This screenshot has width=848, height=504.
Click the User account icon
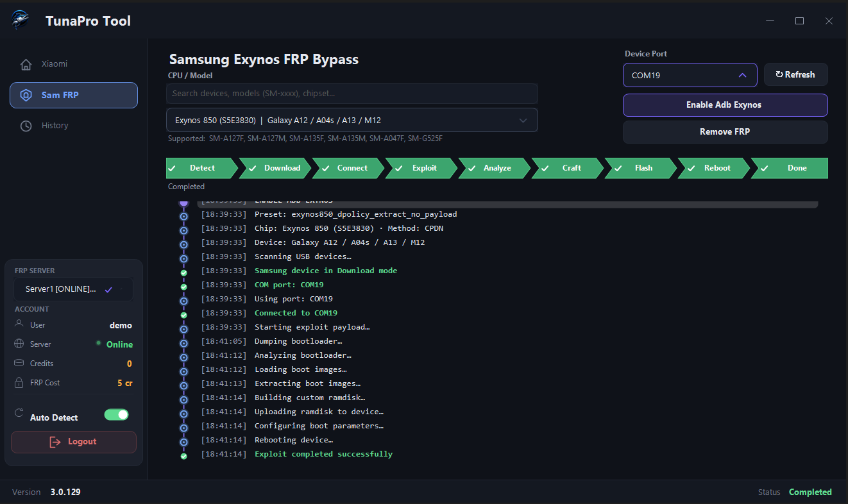[19, 324]
